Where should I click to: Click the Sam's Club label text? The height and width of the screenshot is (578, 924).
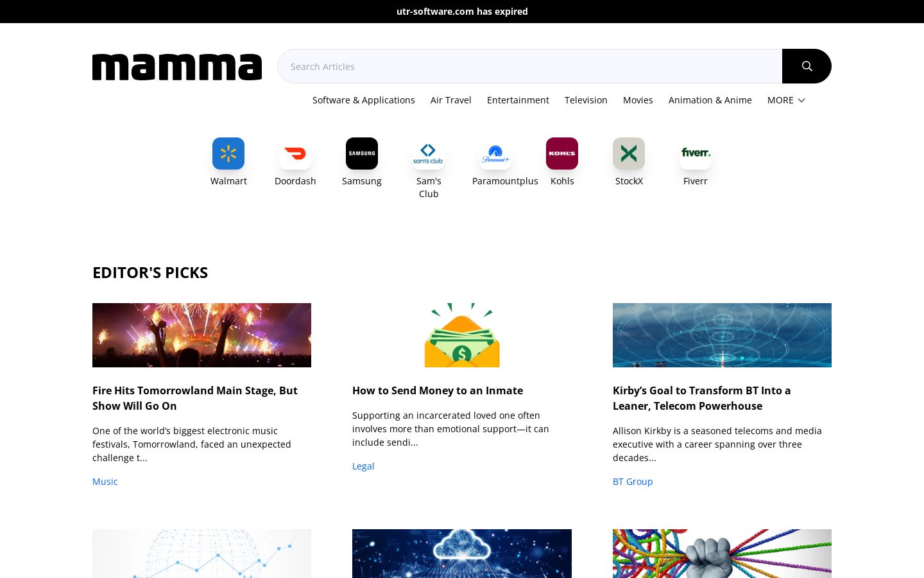coord(429,188)
